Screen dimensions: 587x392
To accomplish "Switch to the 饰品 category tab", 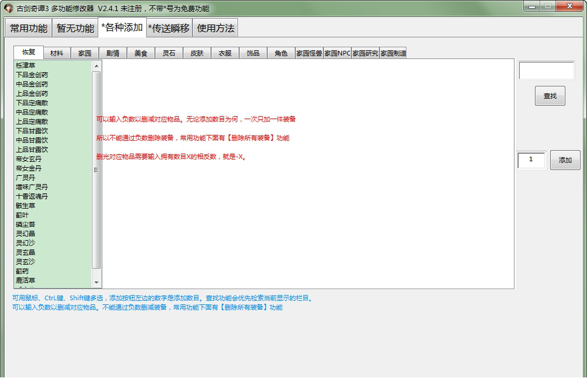I will click(x=253, y=53).
